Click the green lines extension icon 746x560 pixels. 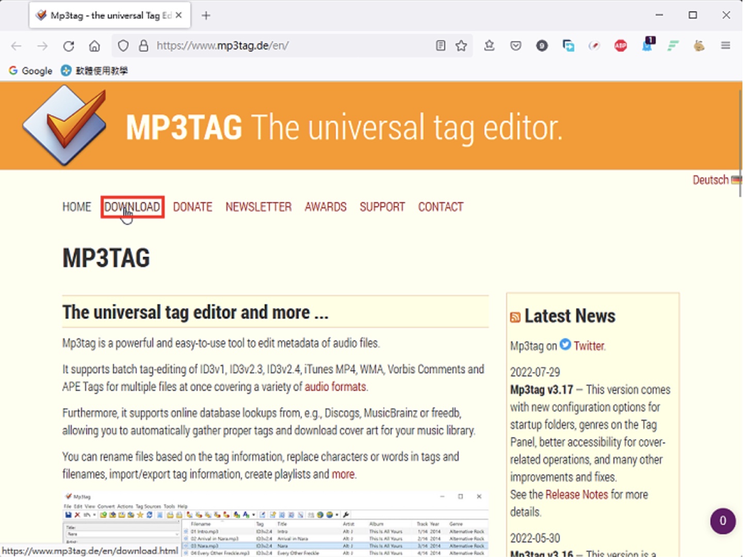[676, 46]
